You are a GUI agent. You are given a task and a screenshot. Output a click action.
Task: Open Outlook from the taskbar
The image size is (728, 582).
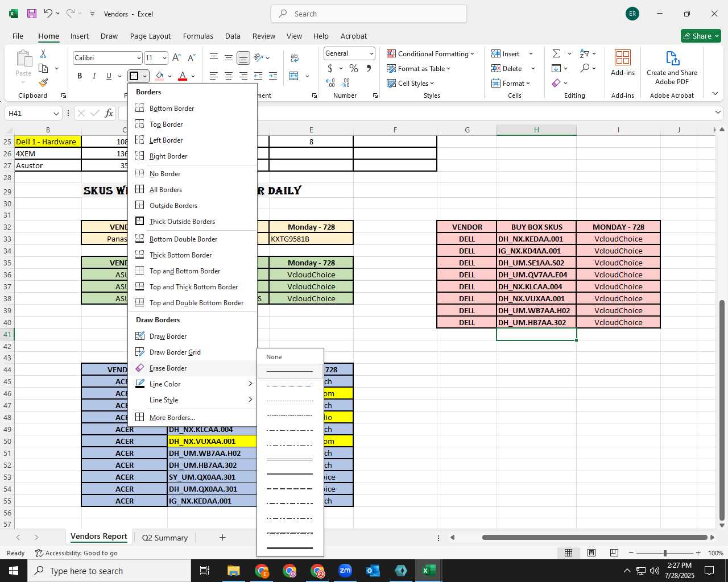click(x=373, y=571)
